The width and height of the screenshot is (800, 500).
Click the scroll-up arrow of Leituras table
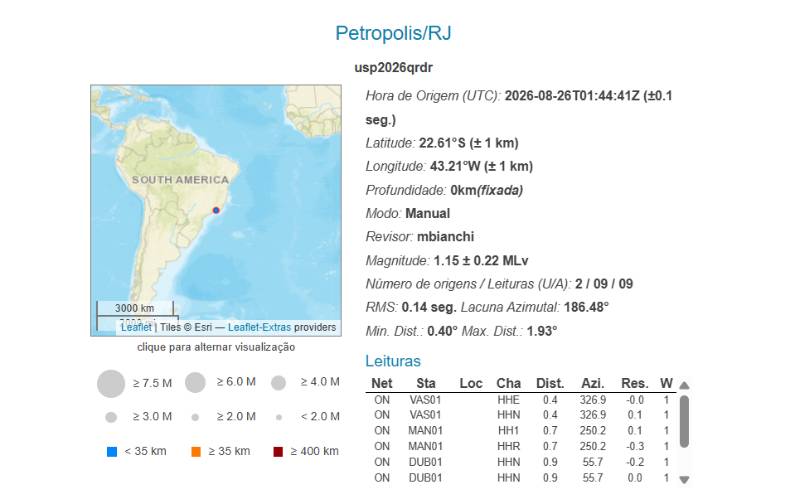685,386
